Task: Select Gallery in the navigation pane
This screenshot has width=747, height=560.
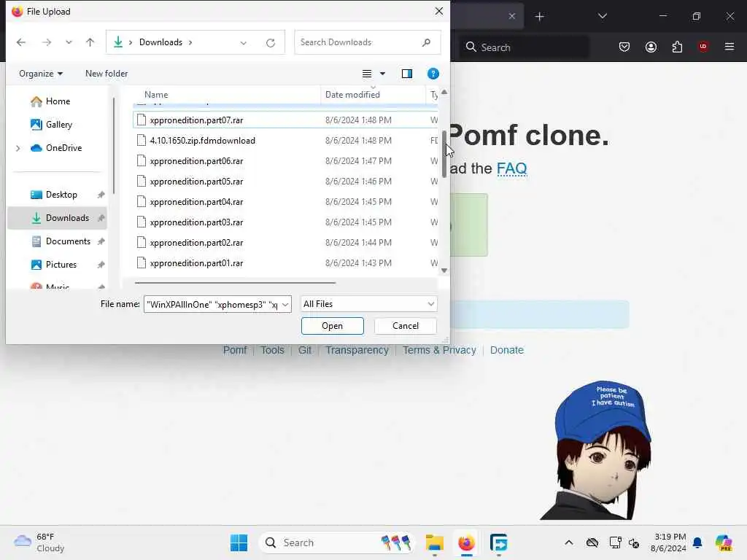Action: pyautogui.click(x=59, y=125)
